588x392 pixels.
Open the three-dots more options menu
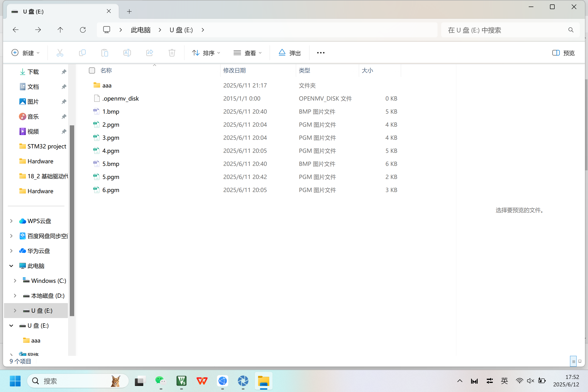(321, 53)
